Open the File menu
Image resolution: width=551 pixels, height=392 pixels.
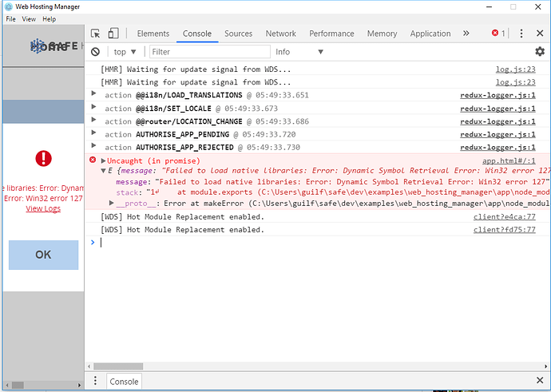[x=10, y=19]
